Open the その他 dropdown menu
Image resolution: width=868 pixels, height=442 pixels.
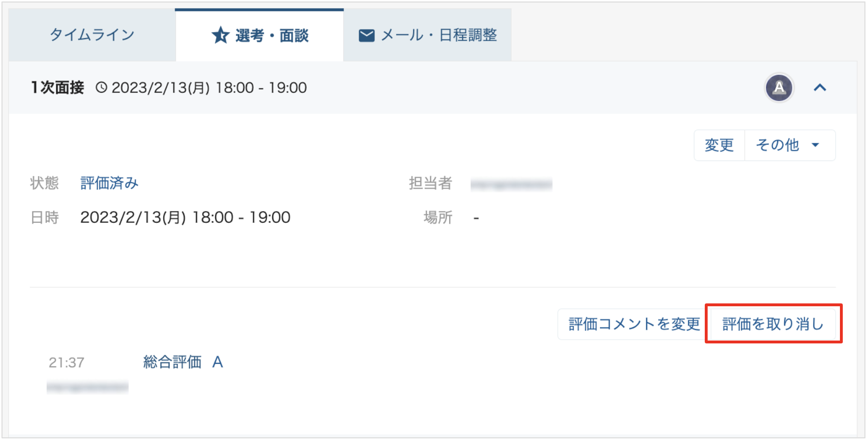[789, 145]
